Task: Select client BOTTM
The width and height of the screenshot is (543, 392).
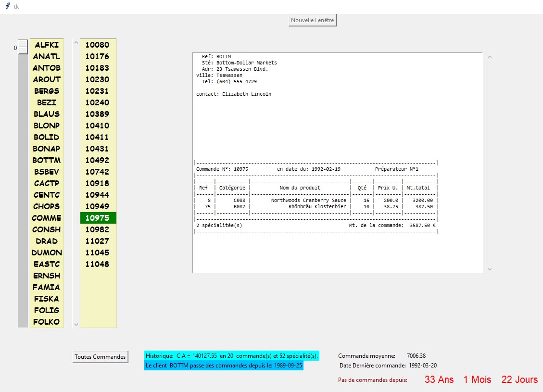Action: click(47, 160)
